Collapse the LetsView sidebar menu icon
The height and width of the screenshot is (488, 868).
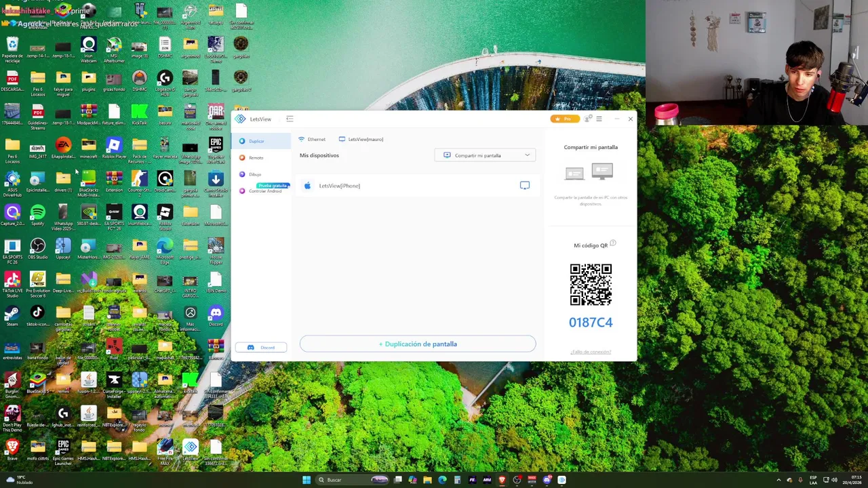click(290, 119)
